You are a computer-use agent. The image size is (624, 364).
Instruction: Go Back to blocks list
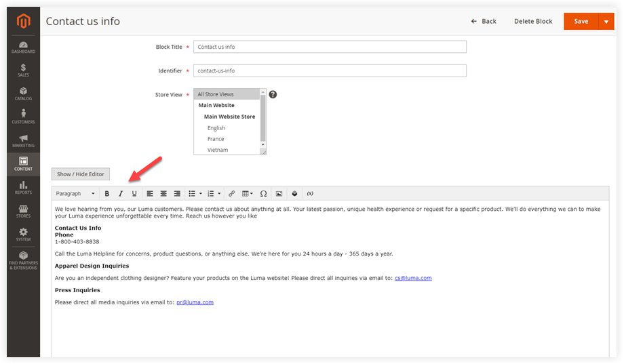484,22
